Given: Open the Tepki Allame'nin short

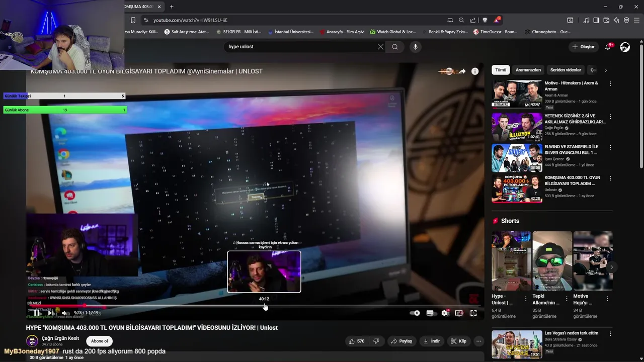Looking at the screenshot, I should [x=552, y=260].
